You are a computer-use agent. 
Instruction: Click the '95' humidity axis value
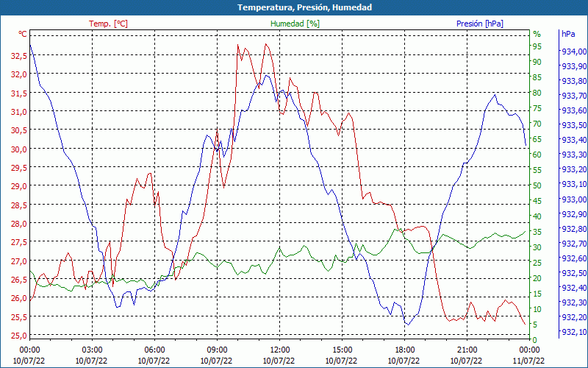537,46
